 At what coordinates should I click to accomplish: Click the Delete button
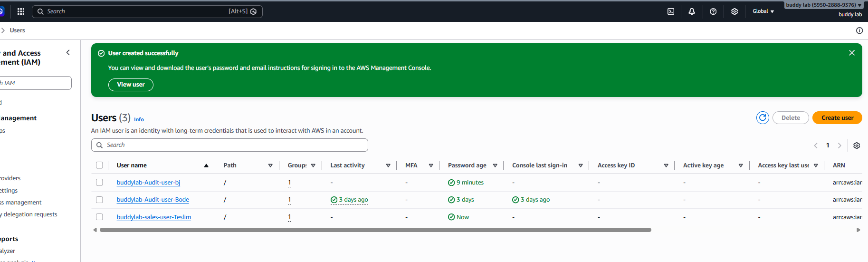point(791,117)
